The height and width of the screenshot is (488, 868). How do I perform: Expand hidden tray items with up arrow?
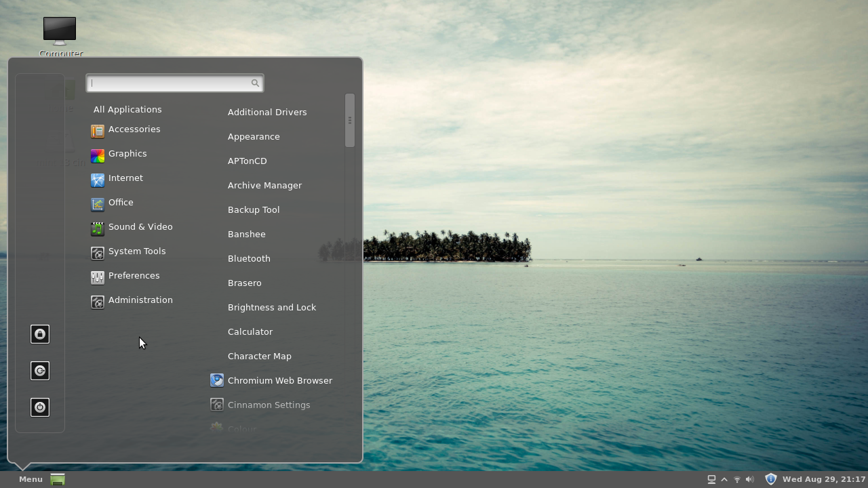(x=724, y=479)
